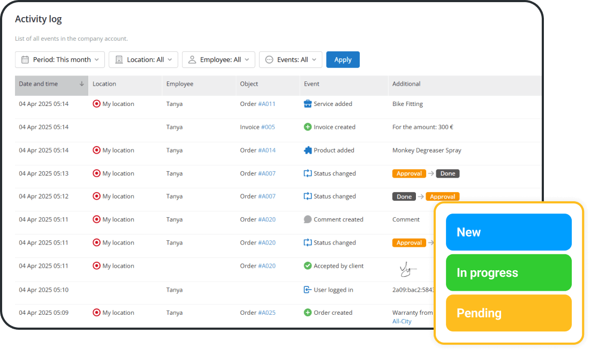
Task: Click the person icon in the Employee filter
Action: click(192, 59)
